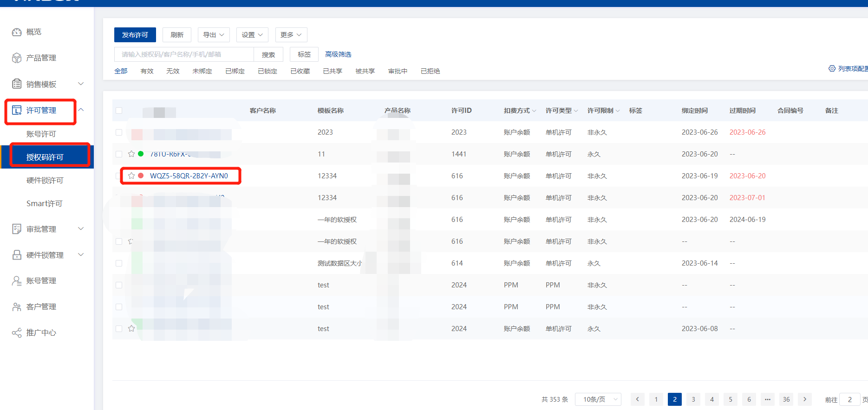Image resolution: width=868 pixels, height=410 pixels.
Task: Click the 搜索 button
Action: point(268,54)
